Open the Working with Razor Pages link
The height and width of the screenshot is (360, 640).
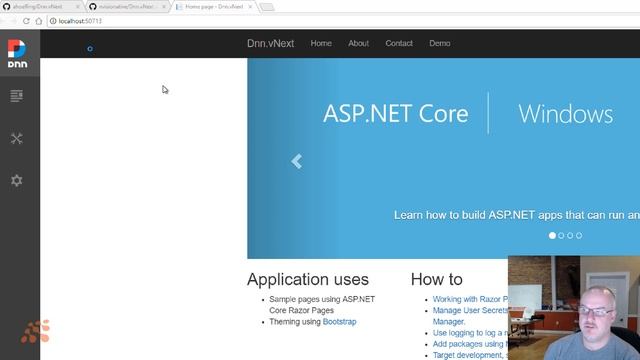click(x=470, y=299)
